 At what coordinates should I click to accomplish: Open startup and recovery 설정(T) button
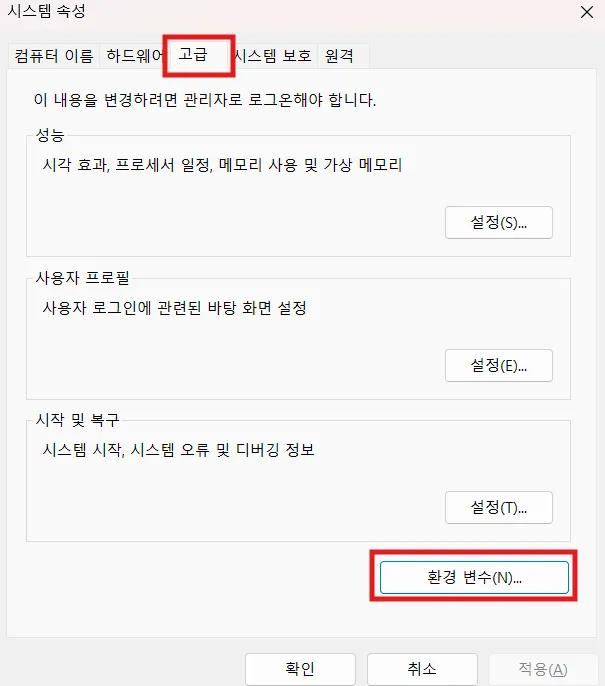[499, 508]
